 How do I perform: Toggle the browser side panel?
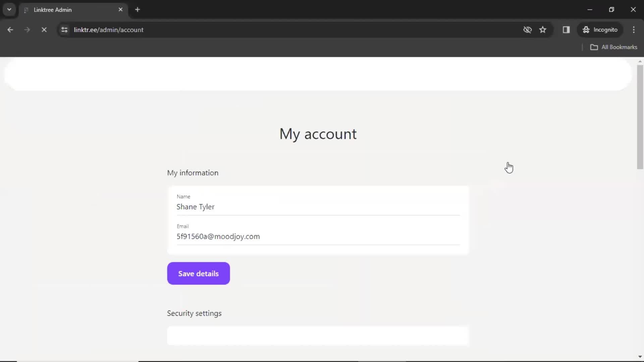(x=566, y=30)
